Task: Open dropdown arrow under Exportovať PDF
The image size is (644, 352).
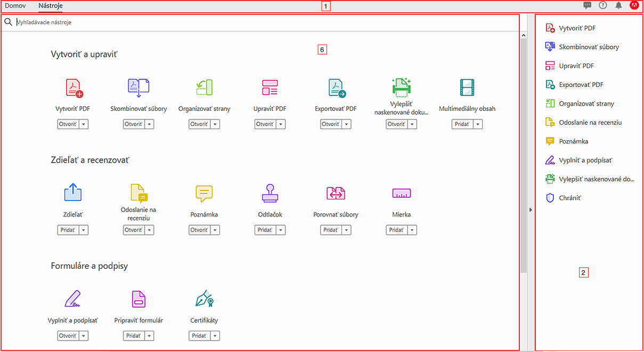Action: tap(346, 124)
